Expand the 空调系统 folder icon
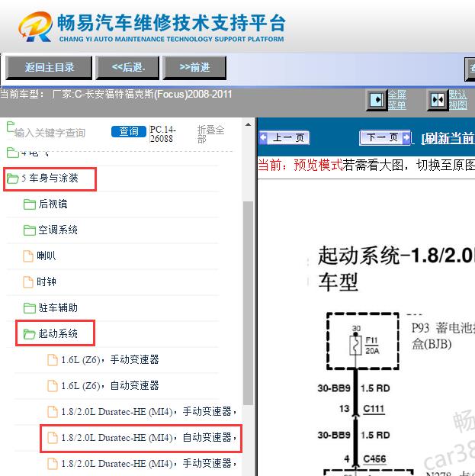The image size is (475, 476). [30, 230]
